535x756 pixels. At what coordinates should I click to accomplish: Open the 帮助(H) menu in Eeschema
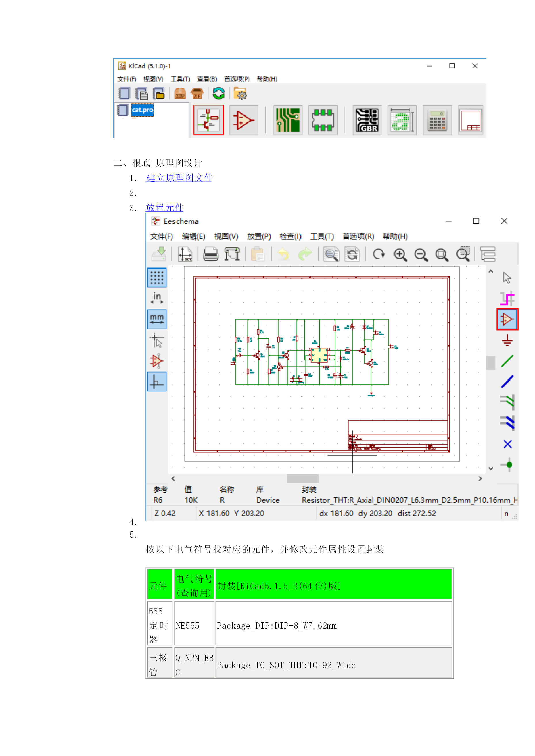395,236
